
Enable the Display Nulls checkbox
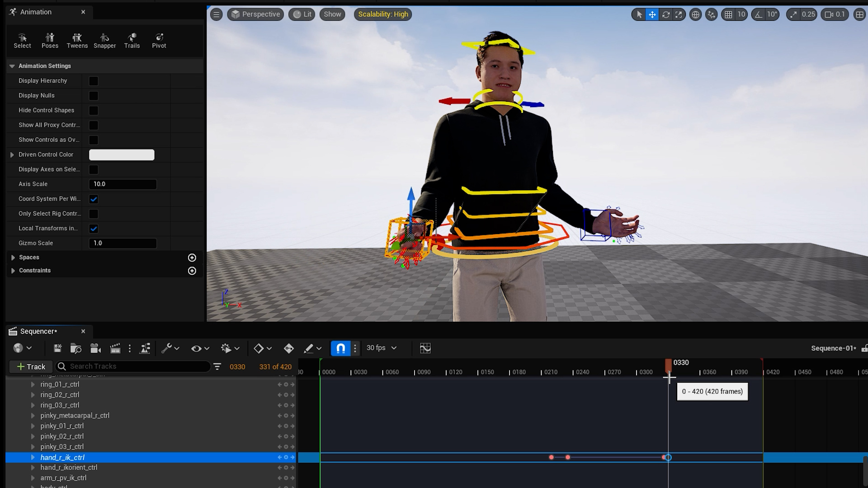[x=94, y=96]
